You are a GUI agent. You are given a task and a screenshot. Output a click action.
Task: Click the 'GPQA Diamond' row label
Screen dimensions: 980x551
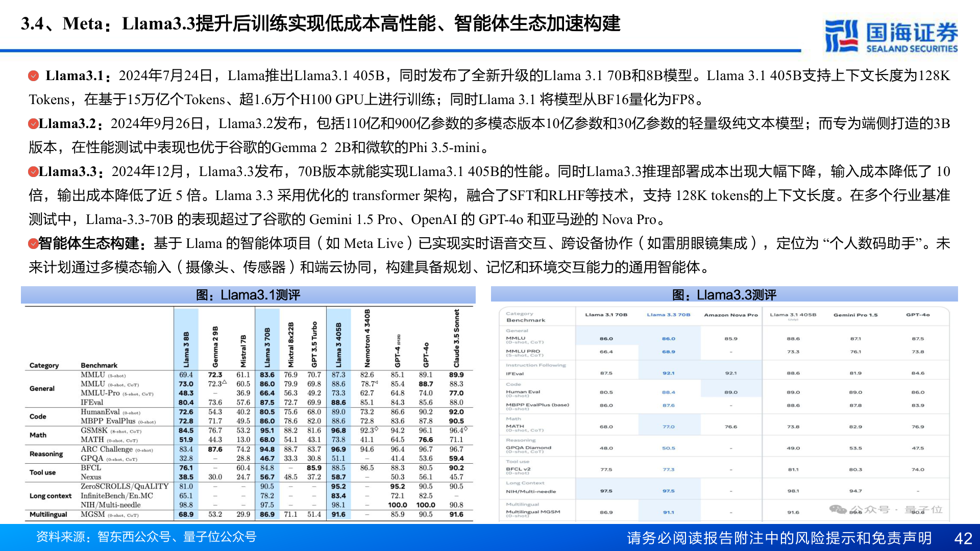pyautogui.click(x=528, y=447)
